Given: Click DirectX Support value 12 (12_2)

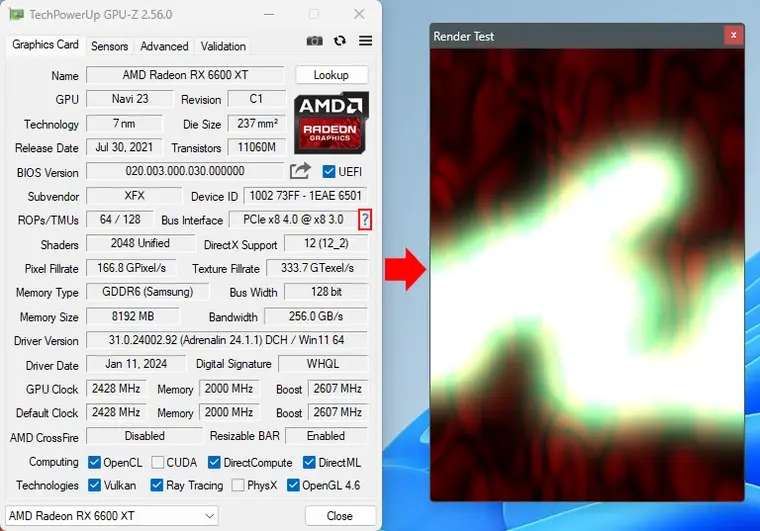Looking at the screenshot, I should 326,243.
